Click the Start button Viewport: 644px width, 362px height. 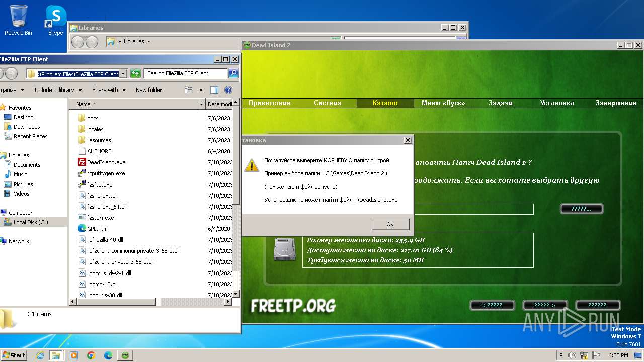(14, 355)
